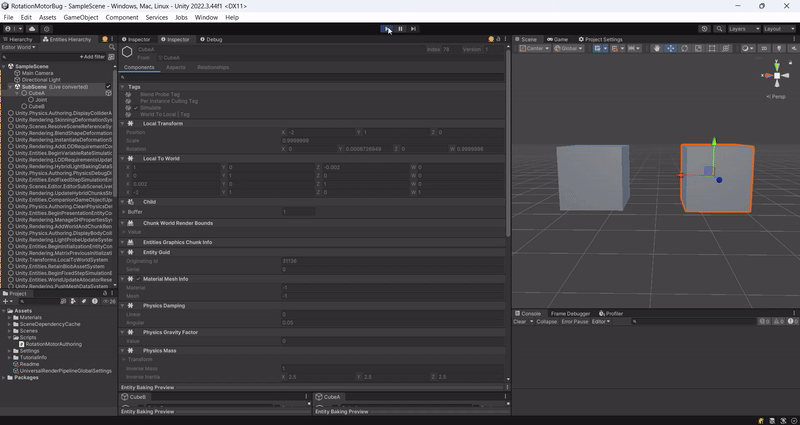
Task: Open the Undo History icon
Action: 707,29
